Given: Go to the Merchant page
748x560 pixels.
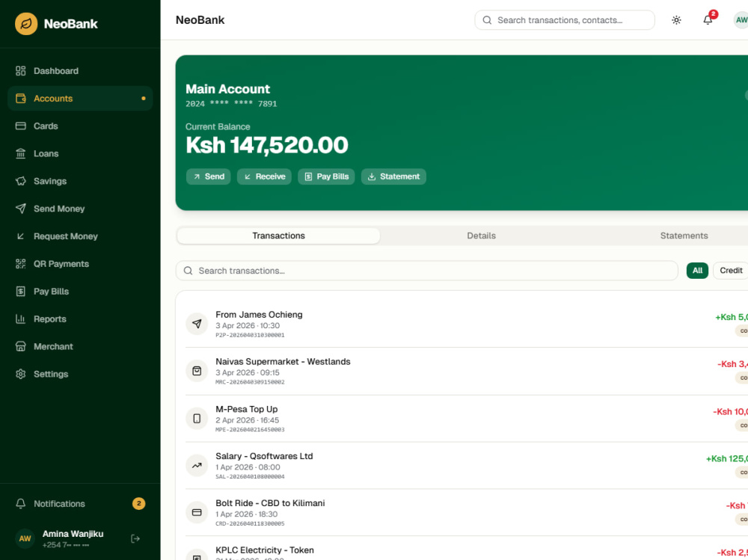Looking at the screenshot, I should point(80,347).
